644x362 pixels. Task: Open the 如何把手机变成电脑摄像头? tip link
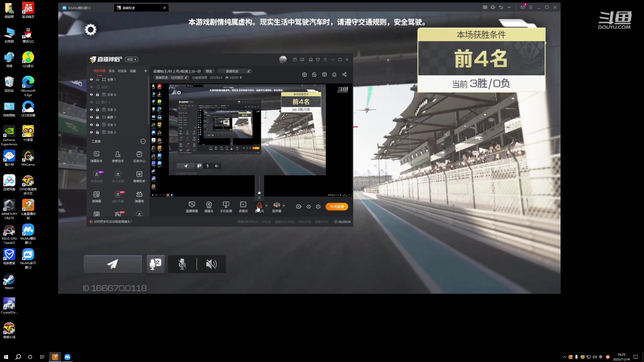pos(113,222)
